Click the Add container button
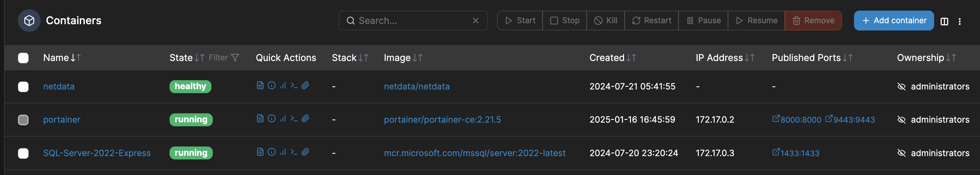The image size is (980, 175). click(x=893, y=21)
